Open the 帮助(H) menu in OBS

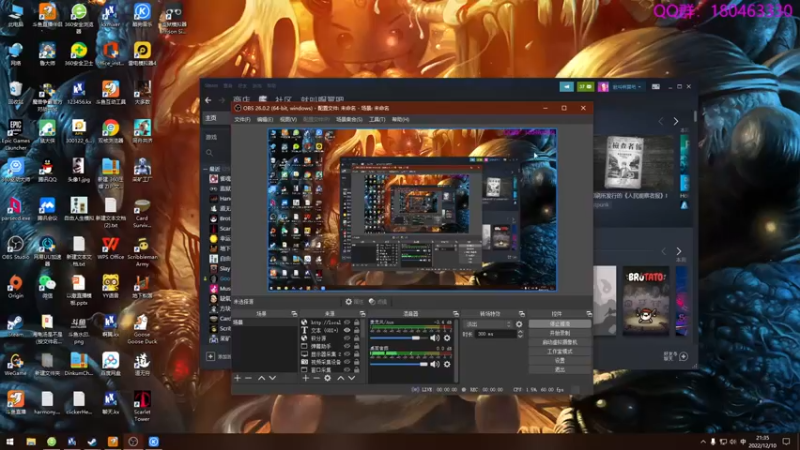tap(401, 119)
